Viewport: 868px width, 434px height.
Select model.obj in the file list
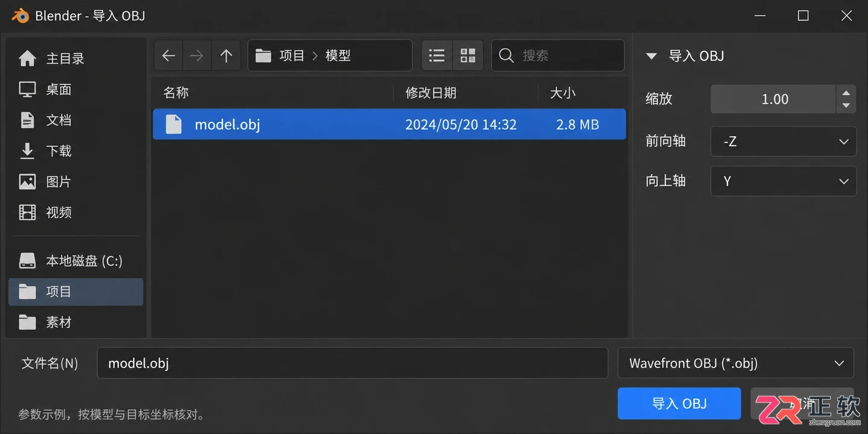click(389, 124)
